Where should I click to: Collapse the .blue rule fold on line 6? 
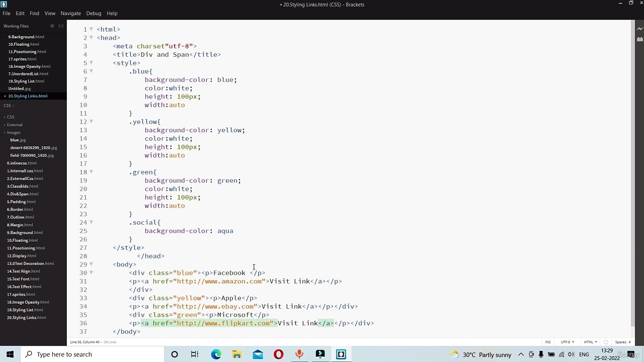[x=91, y=71]
